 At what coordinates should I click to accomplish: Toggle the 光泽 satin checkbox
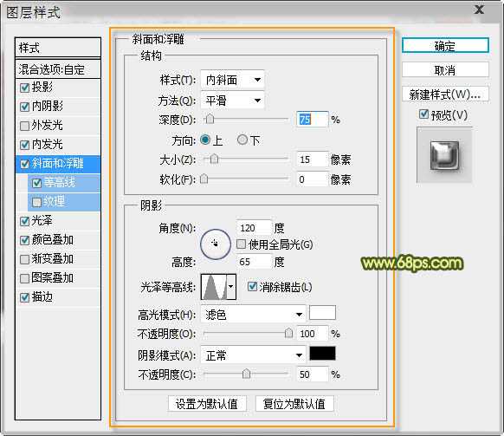coord(25,221)
